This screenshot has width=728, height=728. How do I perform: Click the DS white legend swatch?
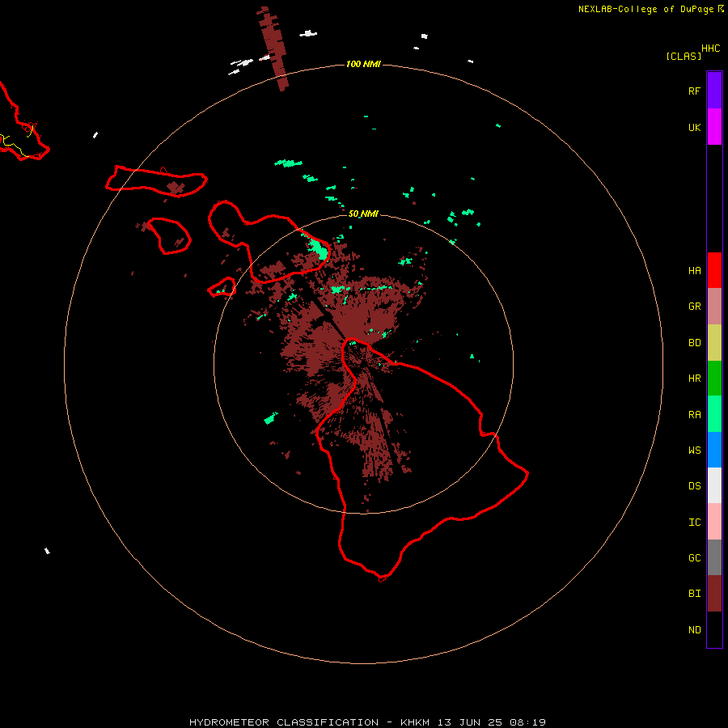click(x=714, y=485)
